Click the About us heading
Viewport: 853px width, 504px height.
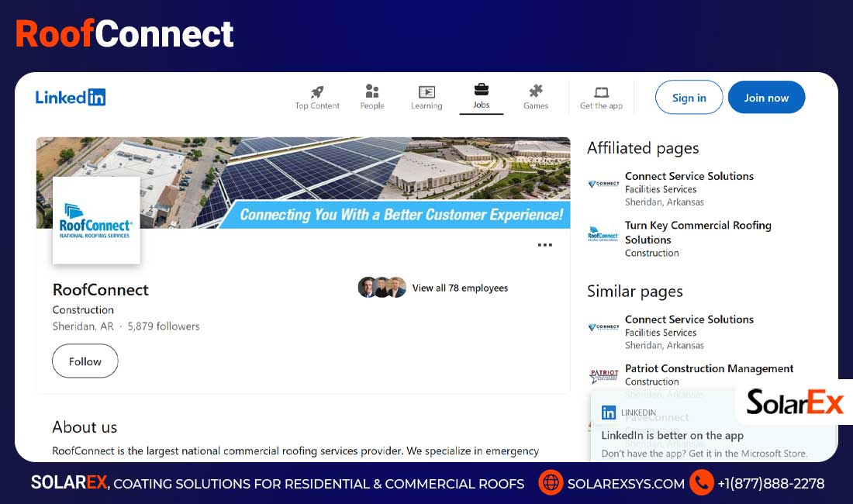[85, 426]
